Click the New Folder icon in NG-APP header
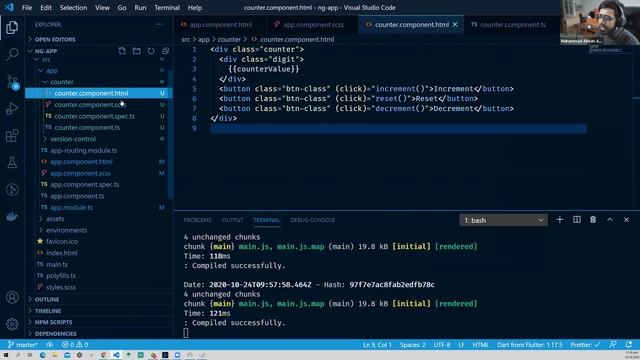The width and height of the screenshot is (640, 360). [x=136, y=51]
